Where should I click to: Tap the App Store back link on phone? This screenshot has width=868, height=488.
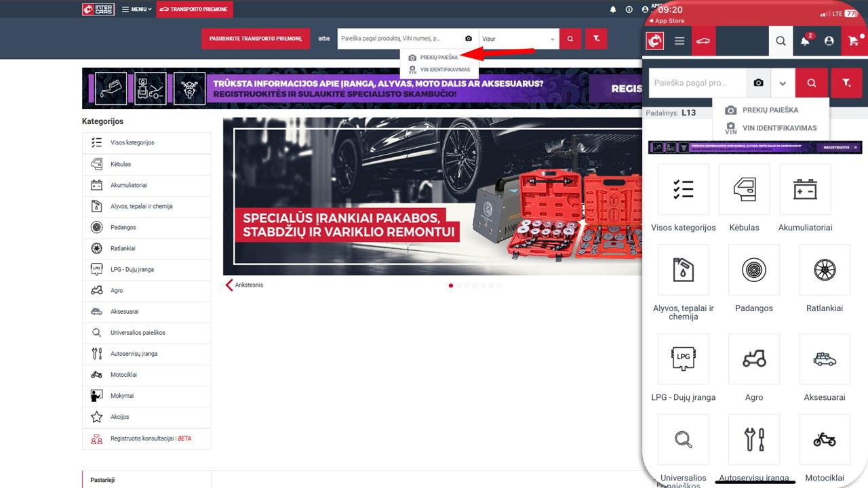[x=666, y=21]
